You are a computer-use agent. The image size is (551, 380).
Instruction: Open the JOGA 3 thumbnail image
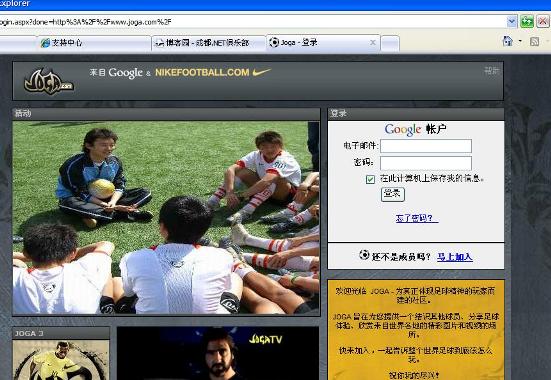61,360
